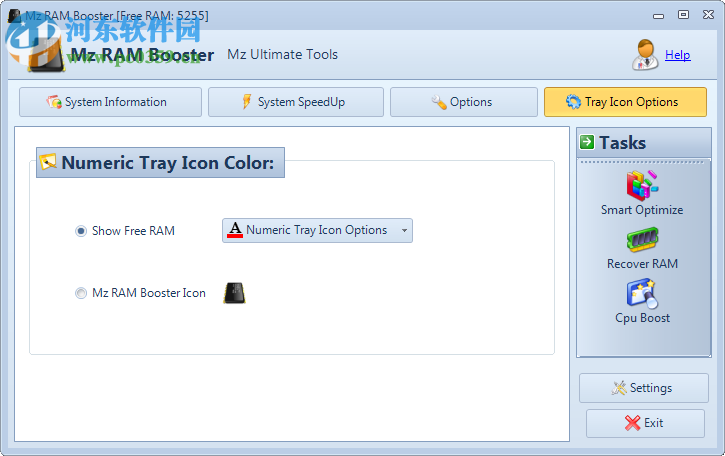This screenshot has height=456, width=725.
Task: Open the Help link
Action: click(x=678, y=55)
